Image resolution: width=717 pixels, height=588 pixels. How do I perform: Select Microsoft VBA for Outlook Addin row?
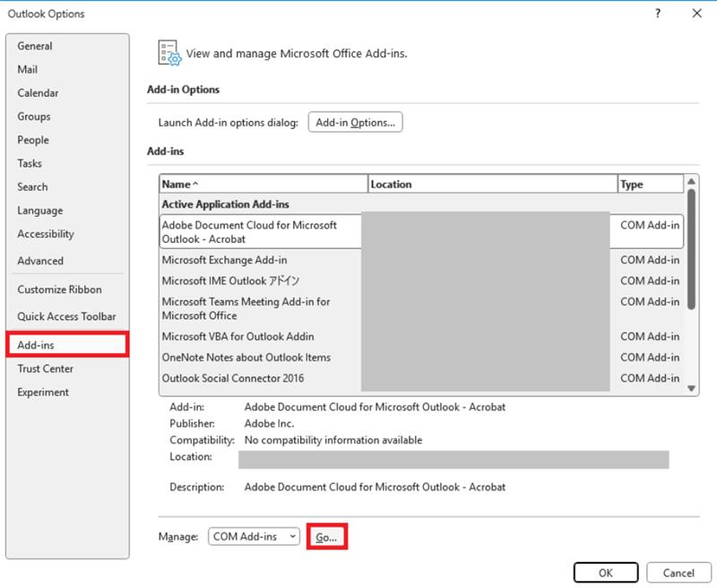(x=421, y=336)
